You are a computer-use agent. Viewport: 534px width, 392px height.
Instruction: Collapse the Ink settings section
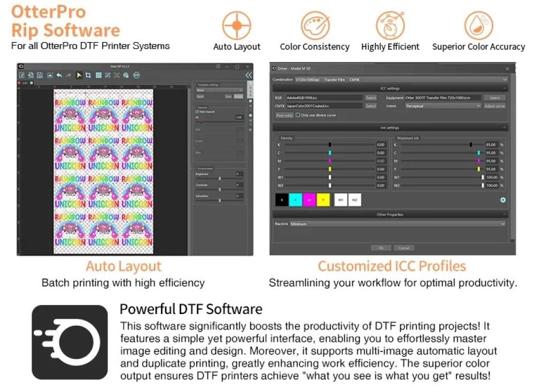(505, 128)
